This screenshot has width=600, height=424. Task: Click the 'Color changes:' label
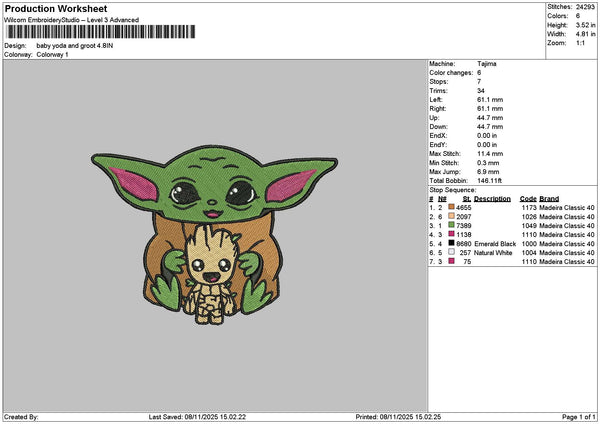451,73
